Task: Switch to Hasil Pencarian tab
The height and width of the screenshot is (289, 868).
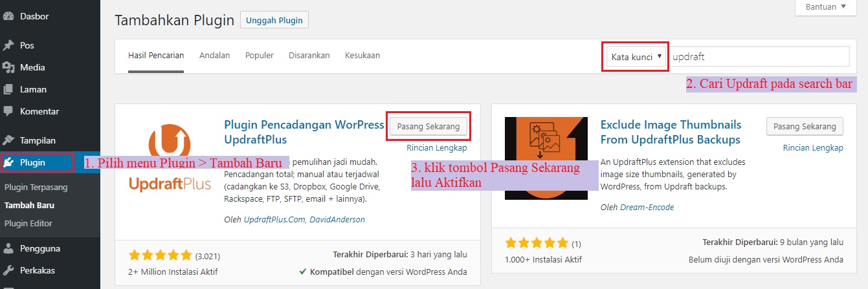Action: tap(156, 56)
